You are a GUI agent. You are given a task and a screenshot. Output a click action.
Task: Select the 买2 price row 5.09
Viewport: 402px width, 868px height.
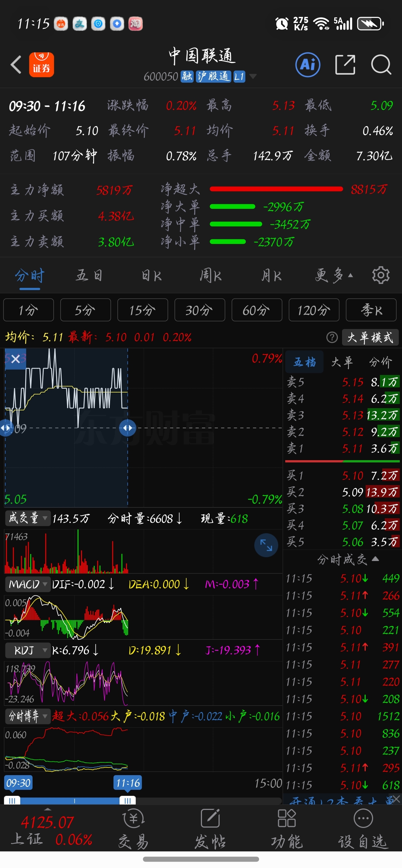coord(342,492)
